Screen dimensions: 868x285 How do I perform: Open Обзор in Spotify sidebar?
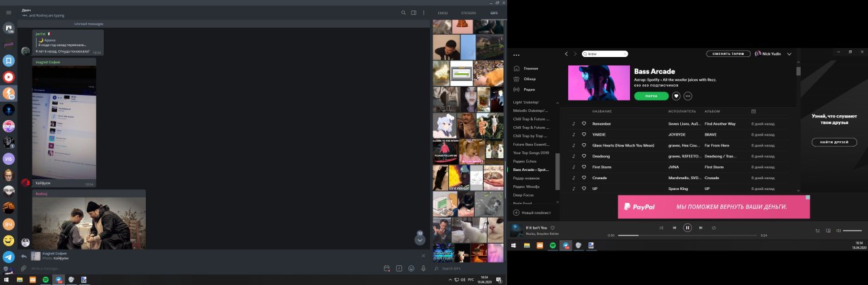coord(529,79)
